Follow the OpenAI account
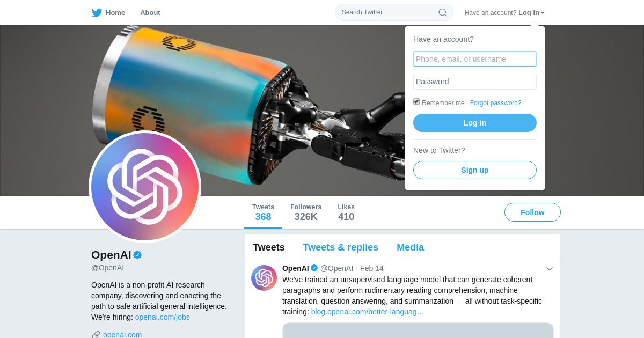 coord(532,212)
